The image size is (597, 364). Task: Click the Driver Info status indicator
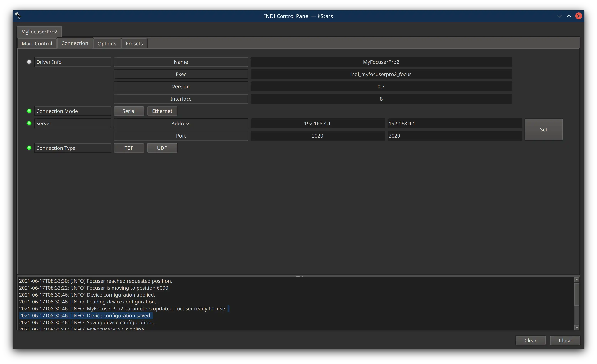coord(29,62)
